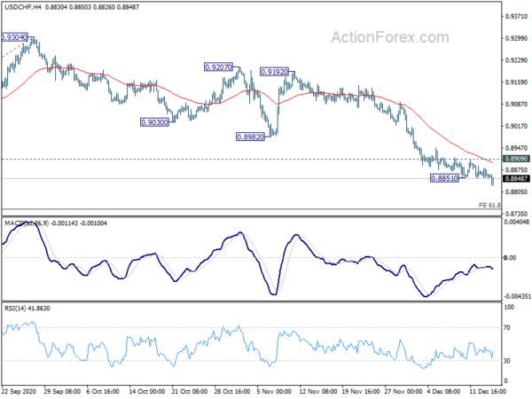Viewport: 532px width, 399px height.
Task: Click the RSI scale value 30
Action: (x=507, y=361)
